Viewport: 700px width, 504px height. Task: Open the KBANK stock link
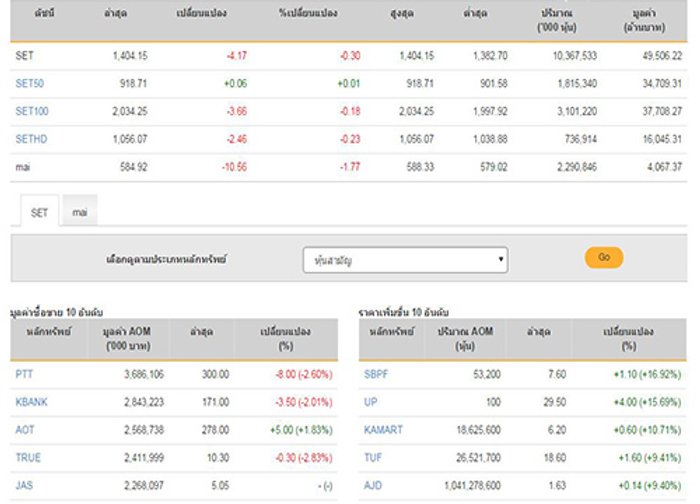[x=31, y=402]
